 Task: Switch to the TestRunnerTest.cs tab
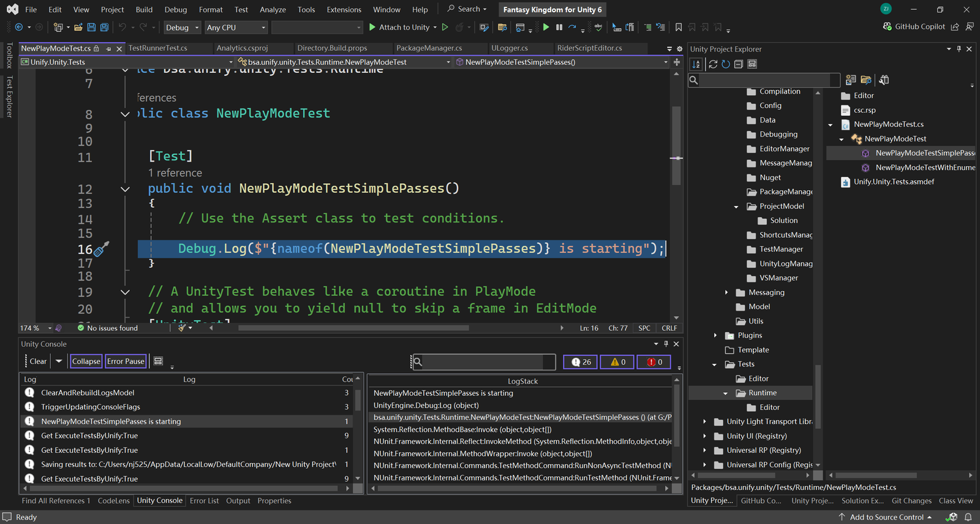(158, 48)
